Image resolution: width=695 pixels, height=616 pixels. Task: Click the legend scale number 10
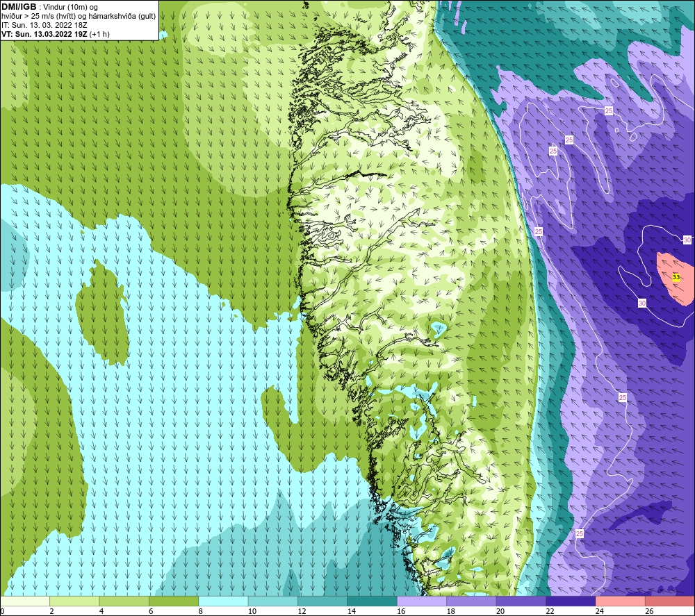[x=252, y=611]
